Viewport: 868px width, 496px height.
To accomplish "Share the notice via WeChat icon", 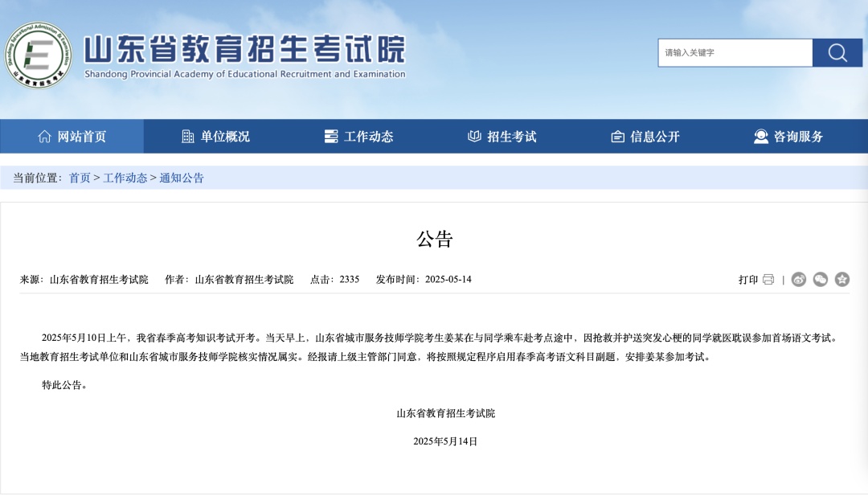I will point(820,280).
